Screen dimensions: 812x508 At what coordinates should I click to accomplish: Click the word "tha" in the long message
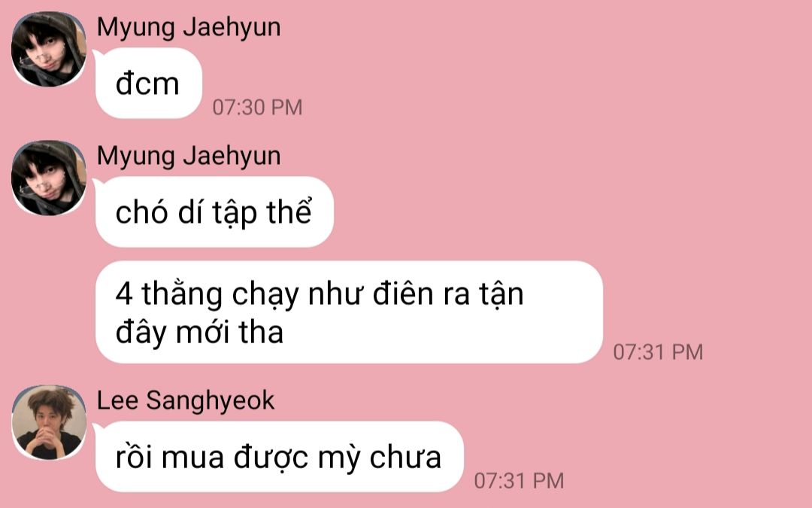click(261, 332)
